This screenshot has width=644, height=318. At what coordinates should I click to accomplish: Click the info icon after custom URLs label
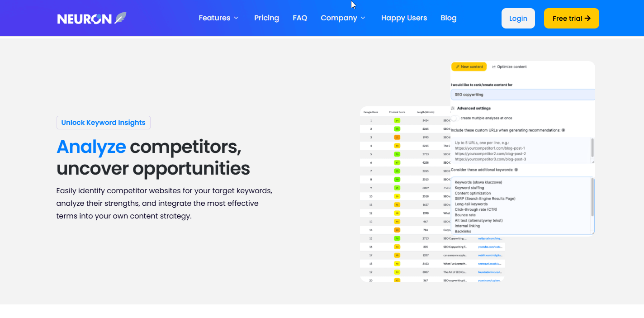(563, 130)
